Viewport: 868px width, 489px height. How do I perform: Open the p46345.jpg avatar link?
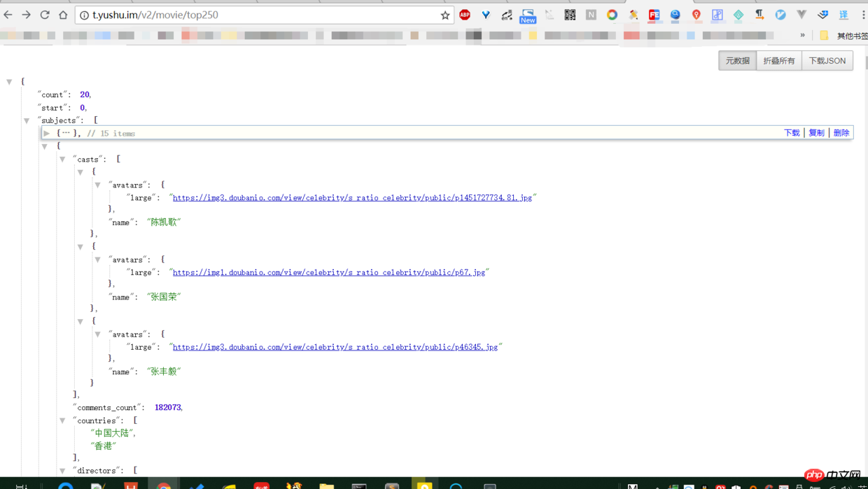(335, 348)
